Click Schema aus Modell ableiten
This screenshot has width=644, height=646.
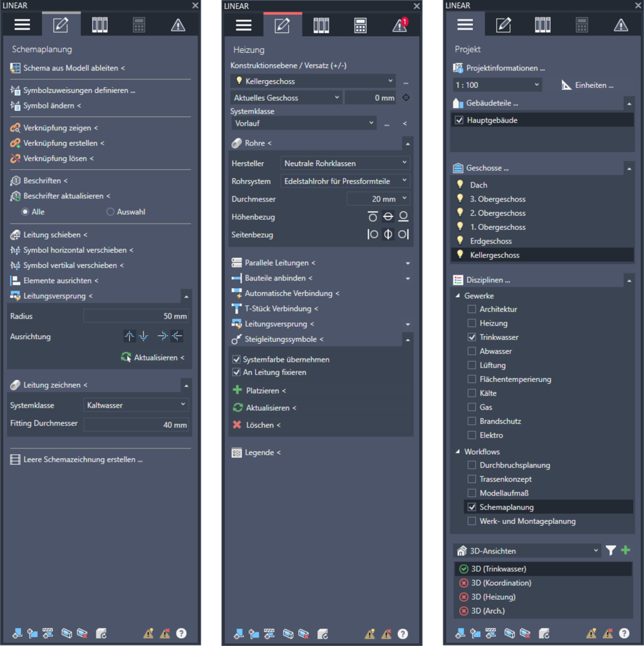pyautogui.click(x=71, y=68)
